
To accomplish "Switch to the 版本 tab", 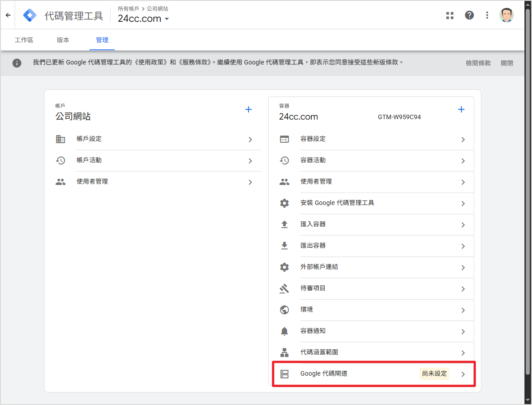I will (x=63, y=40).
